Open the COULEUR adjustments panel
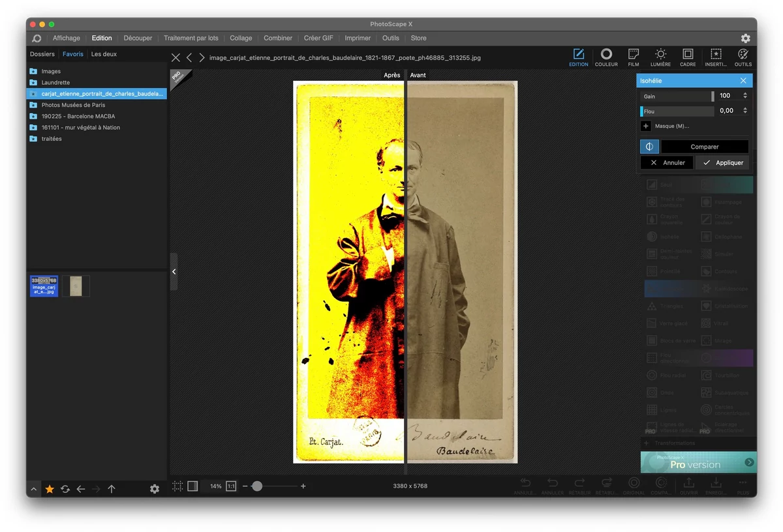Image resolution: width=783 pixels, height=532 pixels. pos(606,57)
